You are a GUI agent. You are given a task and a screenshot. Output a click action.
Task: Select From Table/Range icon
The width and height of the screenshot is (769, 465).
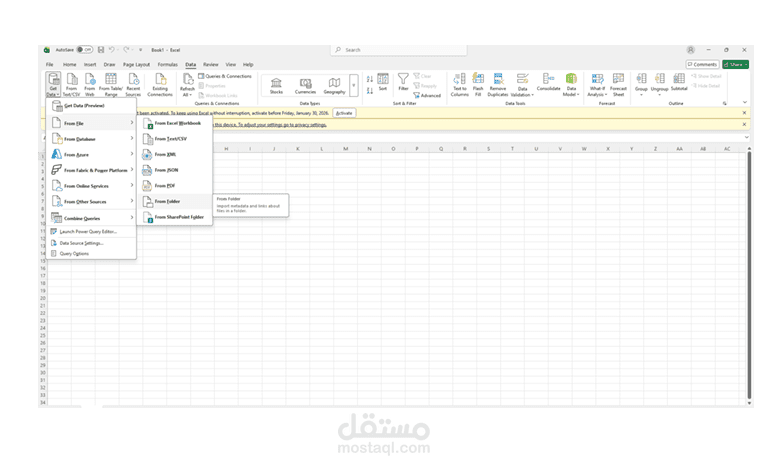pos(111,85)
